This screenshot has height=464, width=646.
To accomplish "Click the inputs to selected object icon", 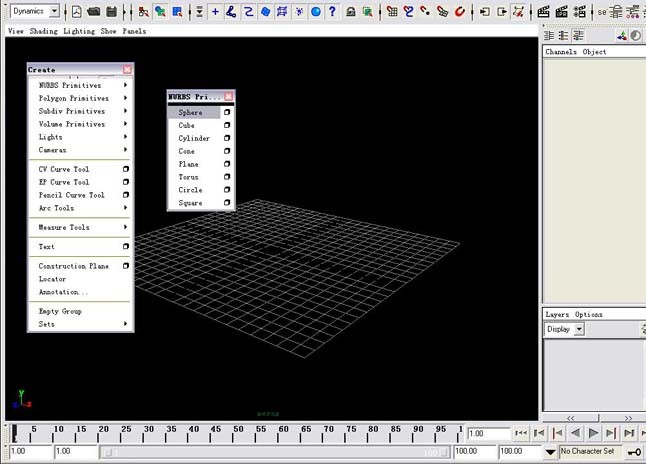I will tap(485, 12).
